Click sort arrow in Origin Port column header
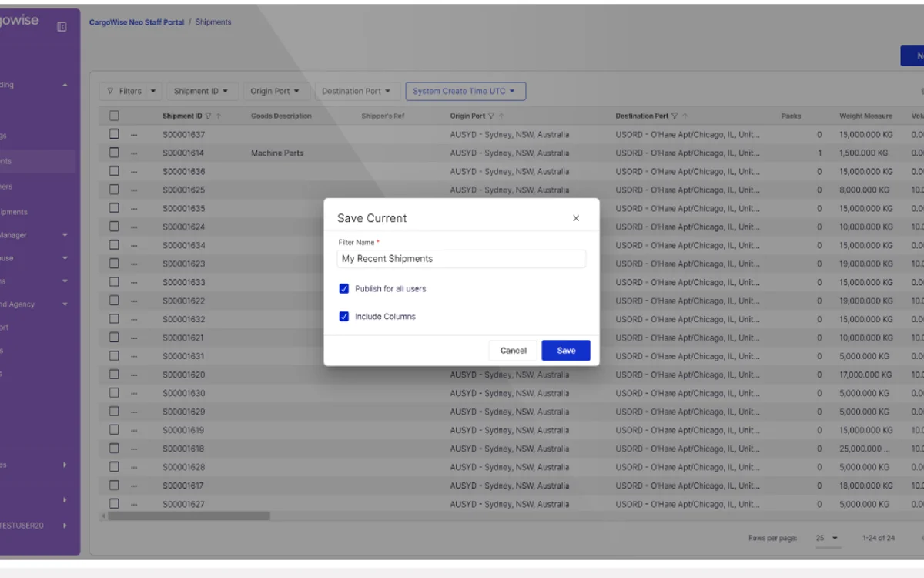This screenshot has width=924, height=578. coord(501,116)
